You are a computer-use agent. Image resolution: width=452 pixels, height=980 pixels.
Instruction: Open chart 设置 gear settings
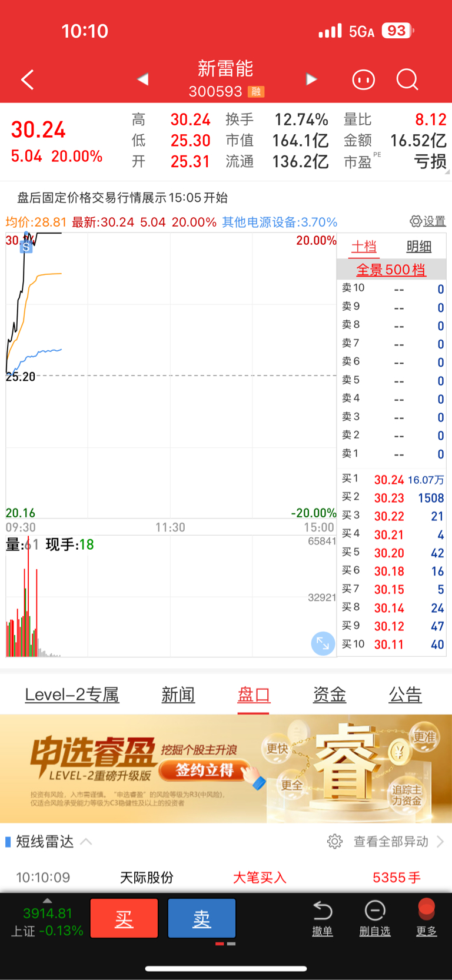pyautogui.click(x=428, y=221)
